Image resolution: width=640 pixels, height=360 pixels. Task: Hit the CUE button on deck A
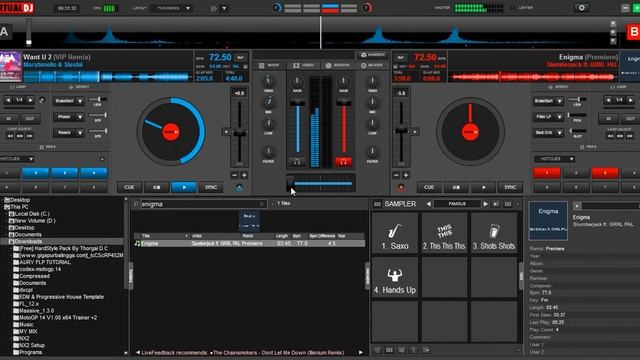[x=129, y=187]
